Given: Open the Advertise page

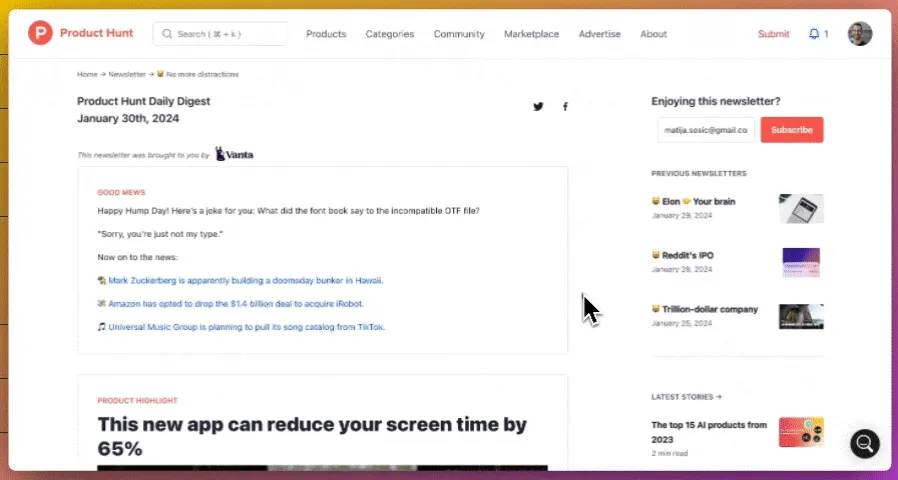Looking at the screenshot, I should (x=600, y=34).
